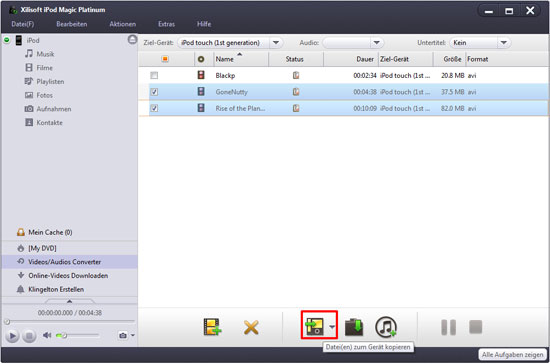550x364 pixels.
Task: Click the GoneNutty film type icon
Action: pos(201,92)
